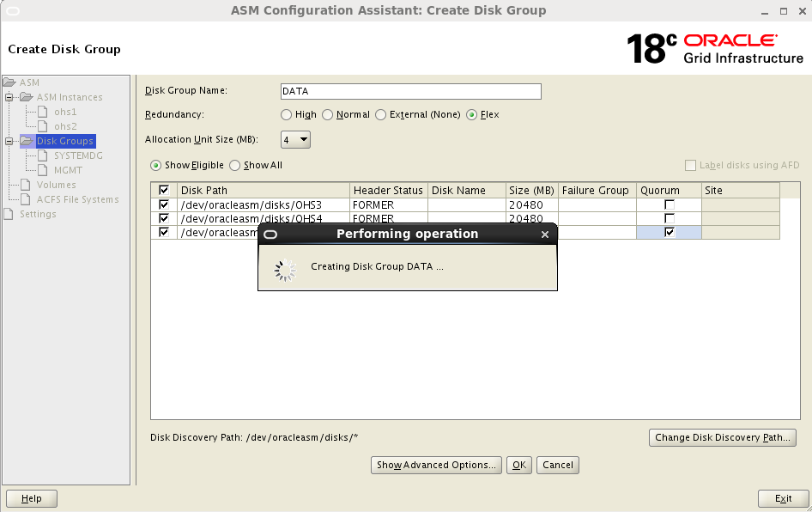Click the ACFS File Systems icon
Image resolution: width=812 pixels, height=512 pixels.
pyautogui.click(x=26, y=199)
